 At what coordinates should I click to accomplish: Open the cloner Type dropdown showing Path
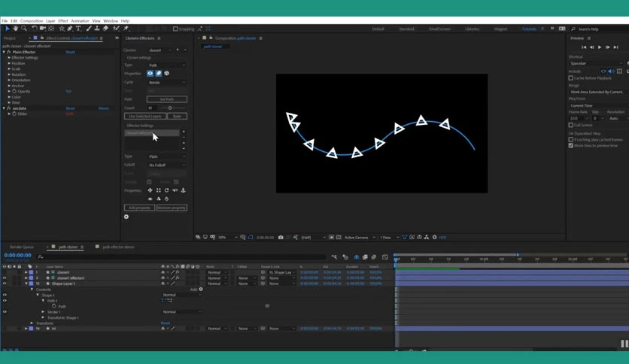[167, 65]
